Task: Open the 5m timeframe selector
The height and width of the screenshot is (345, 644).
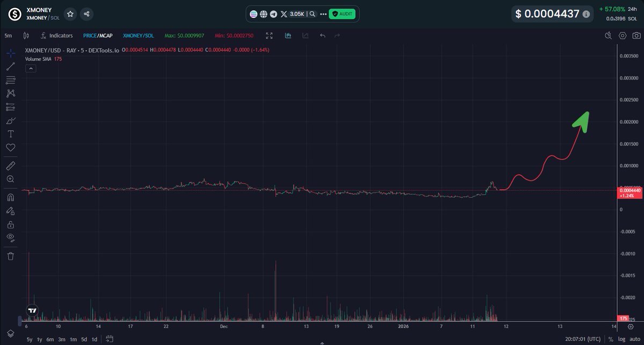Action: [8, 35]
